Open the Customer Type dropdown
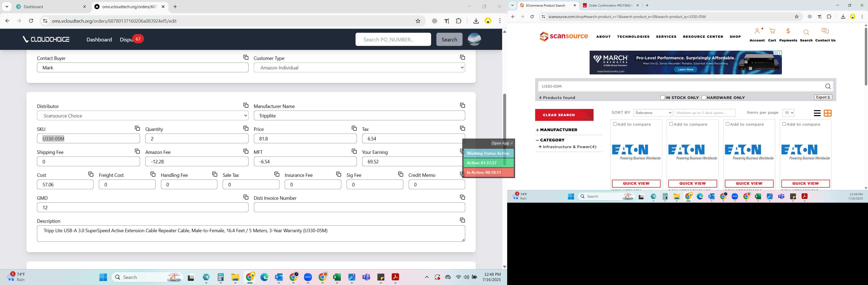 (x=359, y=68)
